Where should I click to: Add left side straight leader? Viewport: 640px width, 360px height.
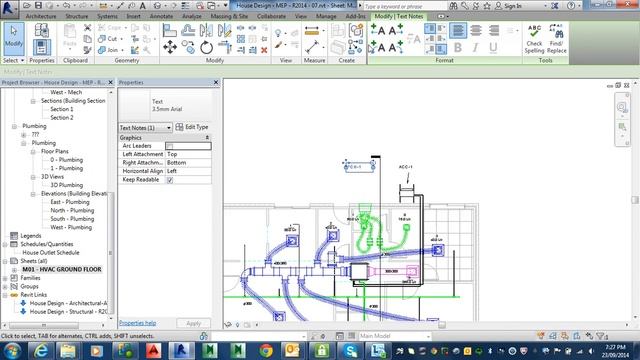(378, 30)
